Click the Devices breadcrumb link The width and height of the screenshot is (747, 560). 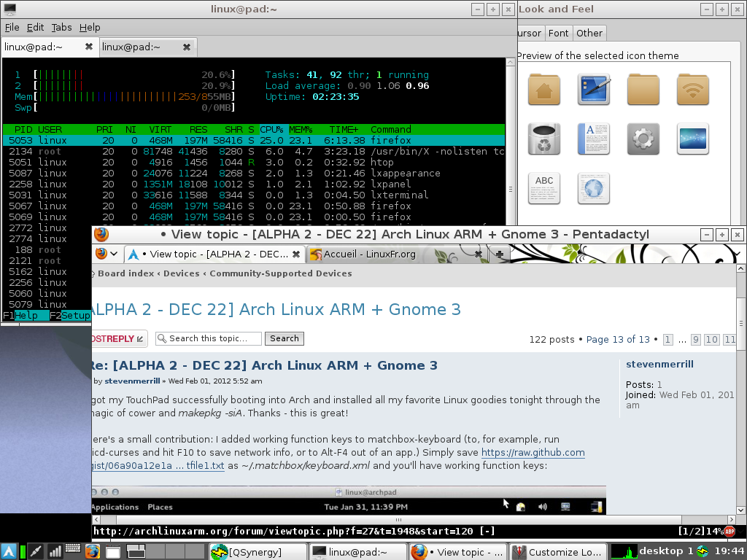[x=182, y=273]
